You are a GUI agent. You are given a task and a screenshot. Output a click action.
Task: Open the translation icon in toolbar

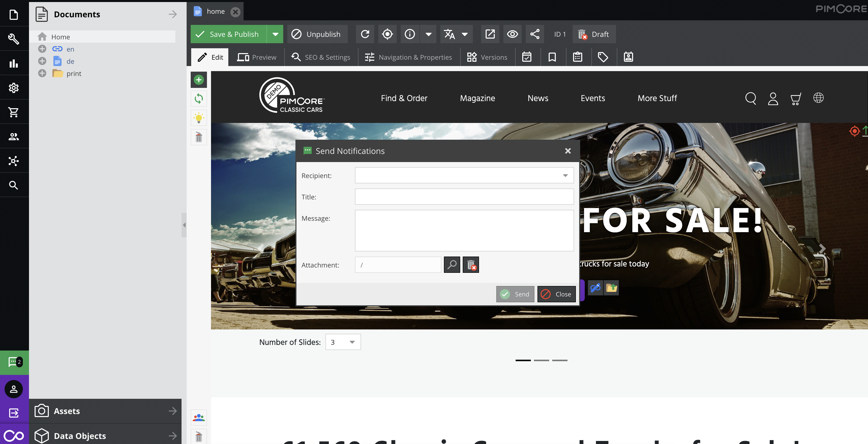coord(450,34)
